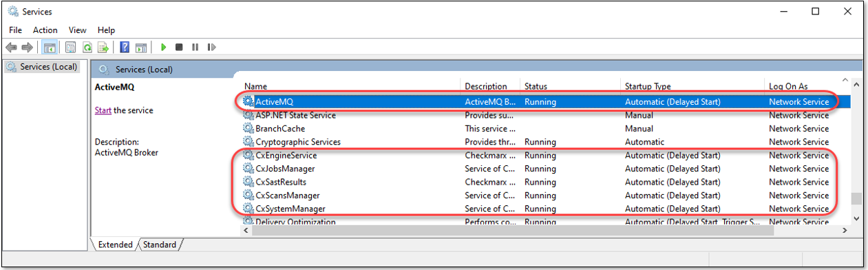The width and height of the screenshot is (868, 270).
Task: Switch to the Standard tab
Action: pyautogui.click(x=160, y=245)
